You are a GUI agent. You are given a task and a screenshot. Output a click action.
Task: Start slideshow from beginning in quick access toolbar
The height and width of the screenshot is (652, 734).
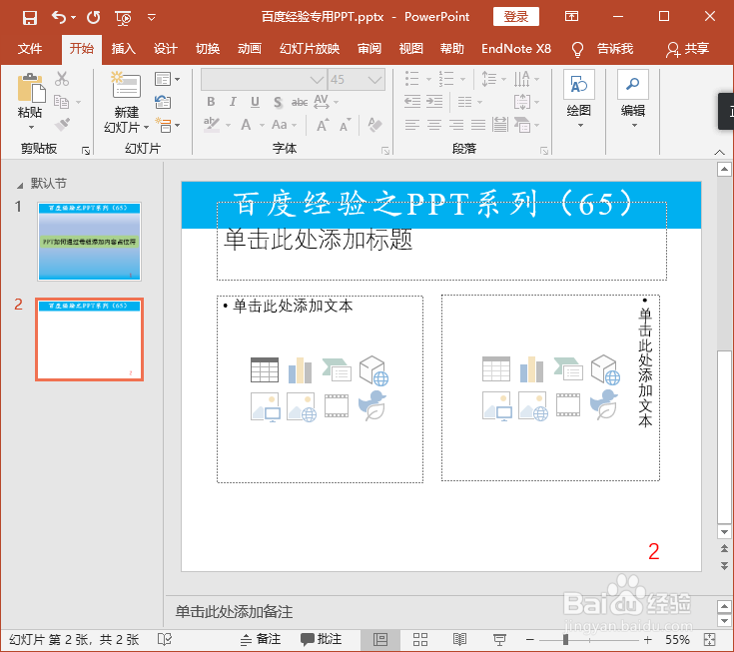[x=123, y=18]
